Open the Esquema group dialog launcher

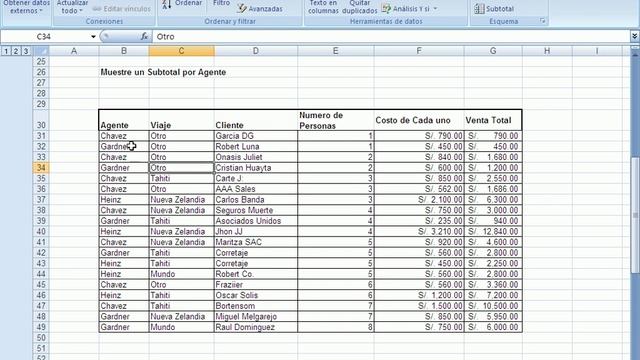[542, 21]
